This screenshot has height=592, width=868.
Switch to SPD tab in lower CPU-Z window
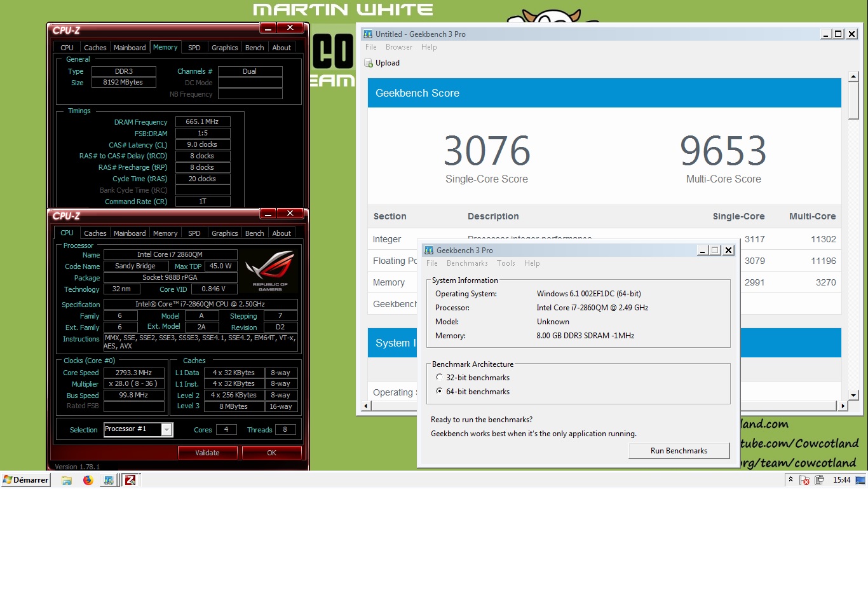coord(194,233)
